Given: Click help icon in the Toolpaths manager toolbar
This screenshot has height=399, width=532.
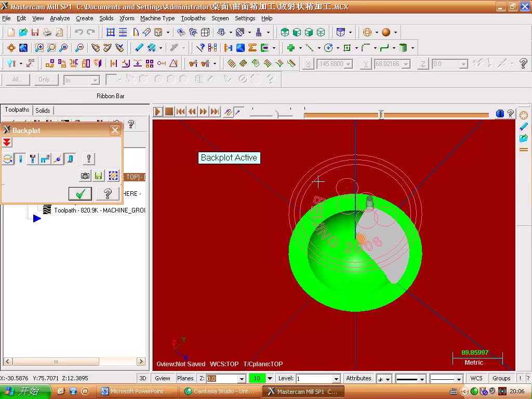Looking at the screenshot, I should (x=131, y=125).
